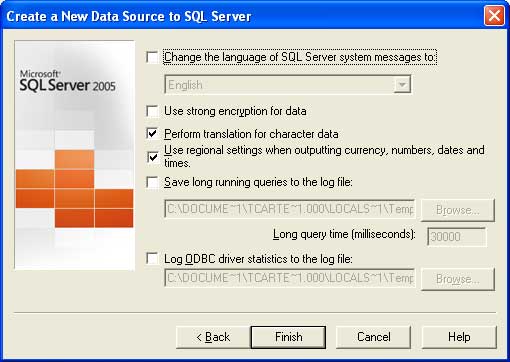Go Back to the previous wizard page
This screenshot has width=510, height=362.
(213, 337)
